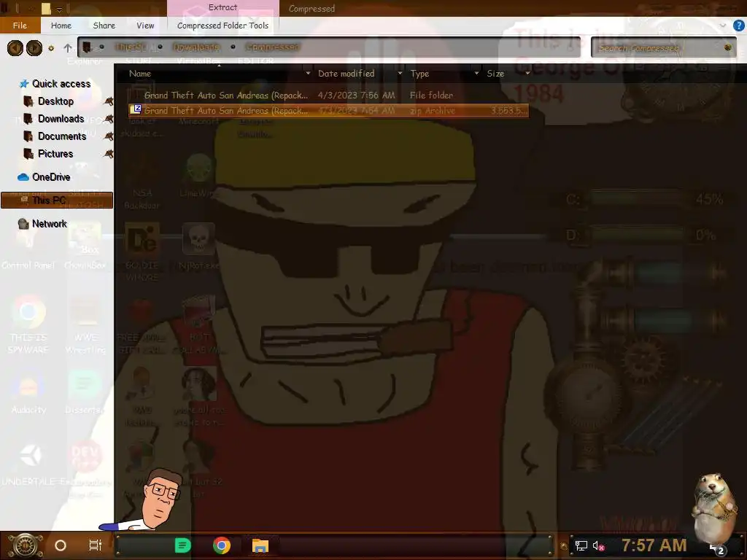Open the File menu
Image resolution: width=747 pixels, height=560 pixels.
20,26
